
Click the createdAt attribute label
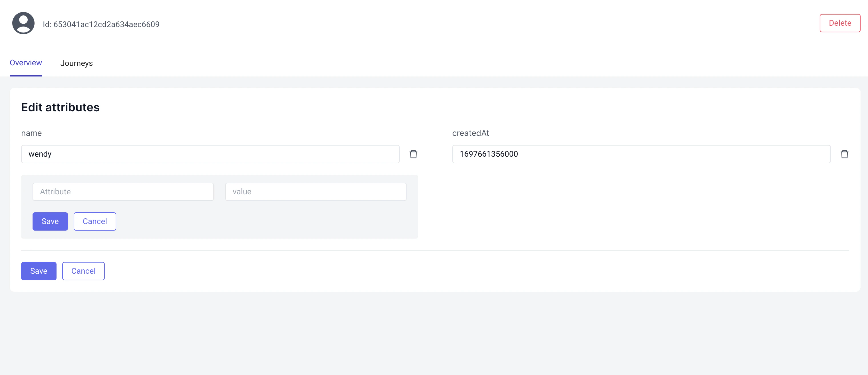pyautogui.click(x=471, y=133)
